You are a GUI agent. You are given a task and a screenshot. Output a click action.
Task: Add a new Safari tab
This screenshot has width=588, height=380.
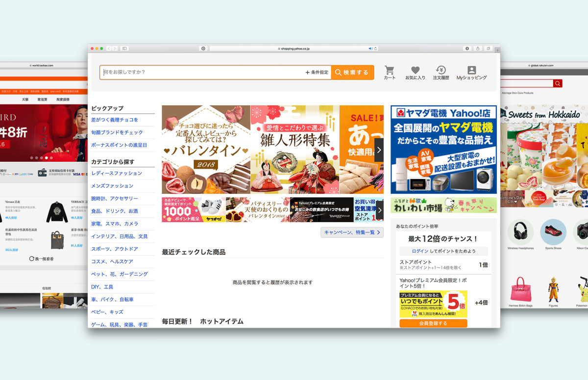(498, 50)
